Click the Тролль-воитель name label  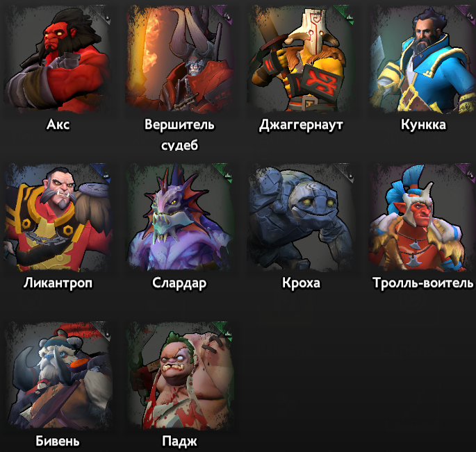coord(422,283)
